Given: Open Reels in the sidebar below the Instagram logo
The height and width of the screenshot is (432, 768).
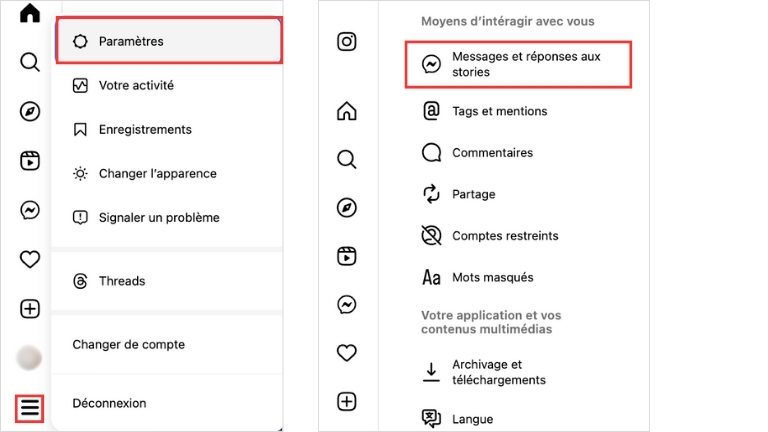Looking at the screenshot, I should point(346,255).
